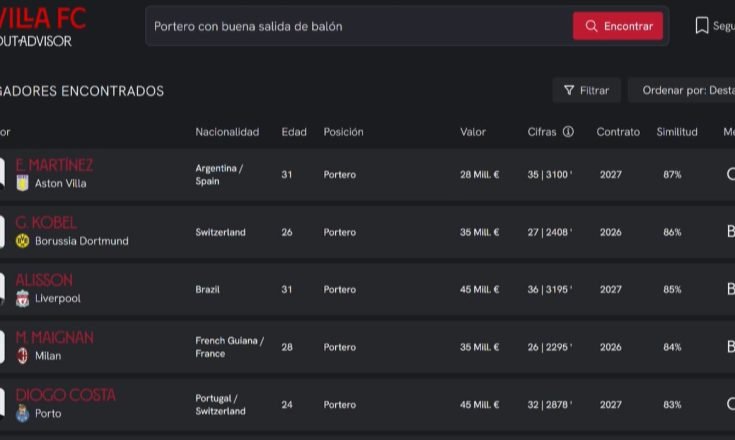Click the AC Milan club badge

[22, 356]
